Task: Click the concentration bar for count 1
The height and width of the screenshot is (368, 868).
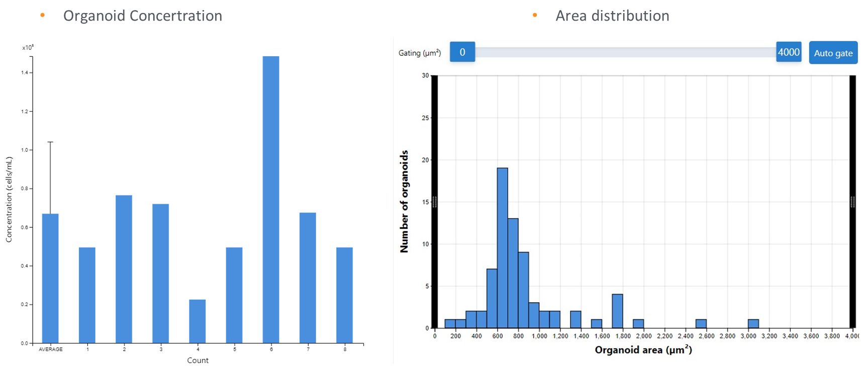Action: pyautogui.click(x=87, y=295)
